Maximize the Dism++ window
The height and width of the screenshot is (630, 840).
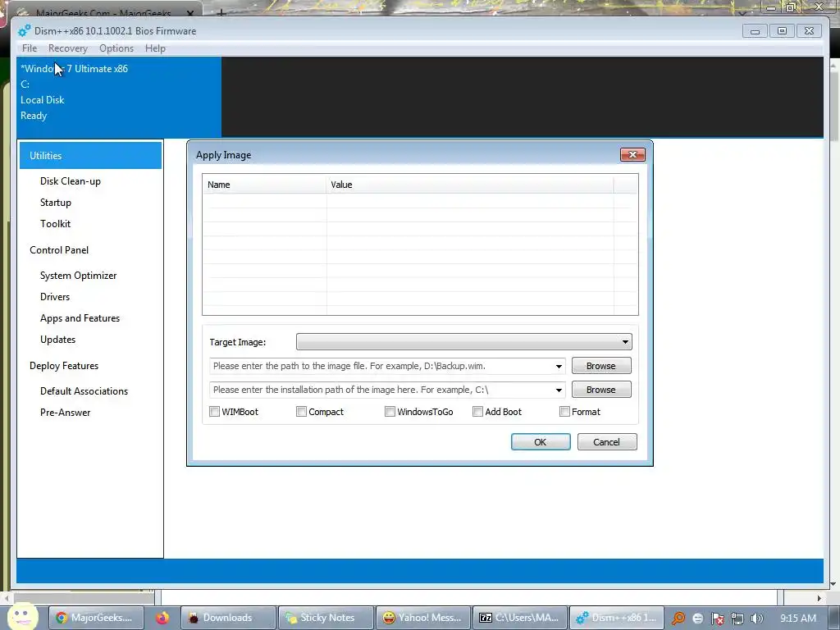[x=782, y=31]
